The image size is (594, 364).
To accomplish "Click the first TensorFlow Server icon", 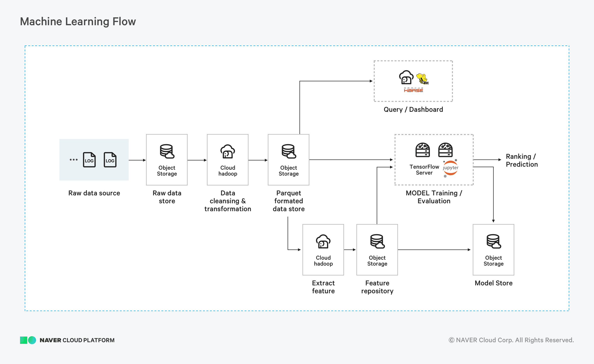I will [x=423, y=150].
